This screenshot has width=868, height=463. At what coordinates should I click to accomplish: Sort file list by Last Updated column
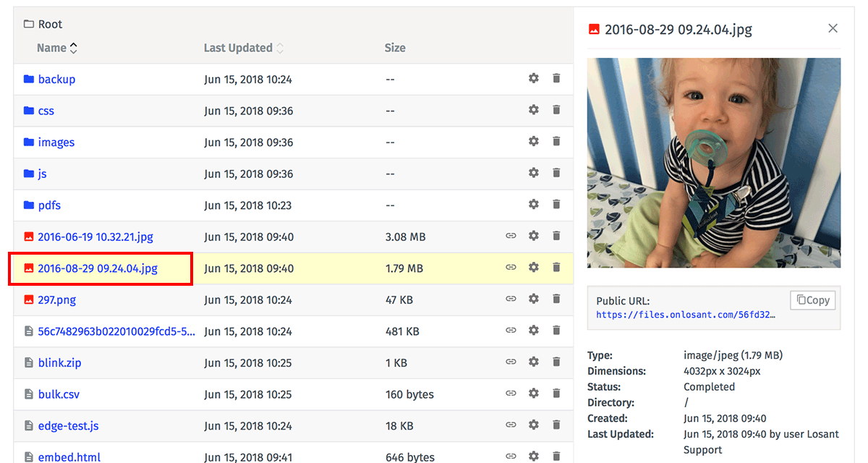(244, 48)
